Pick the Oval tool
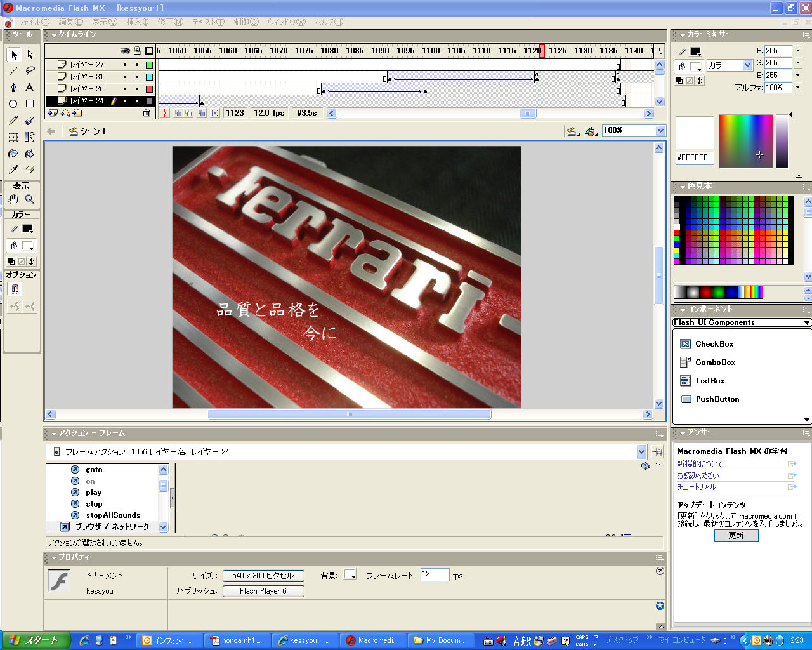 13,103
